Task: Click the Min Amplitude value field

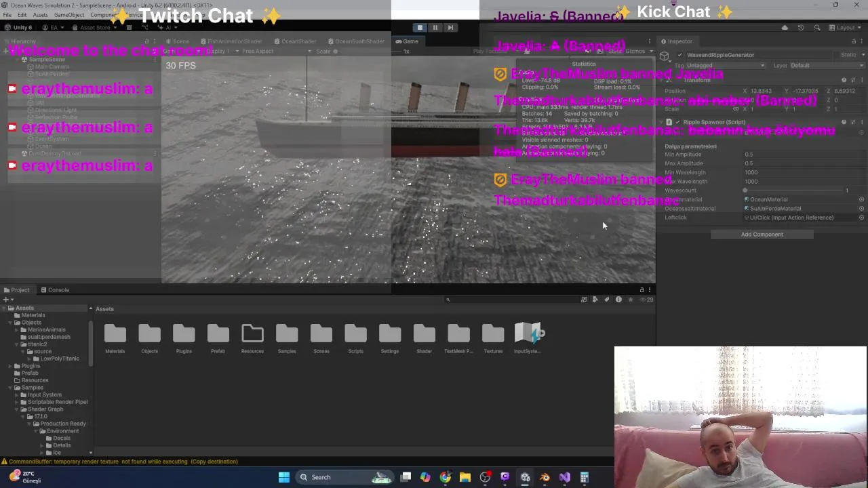Action: coord(804,155)
